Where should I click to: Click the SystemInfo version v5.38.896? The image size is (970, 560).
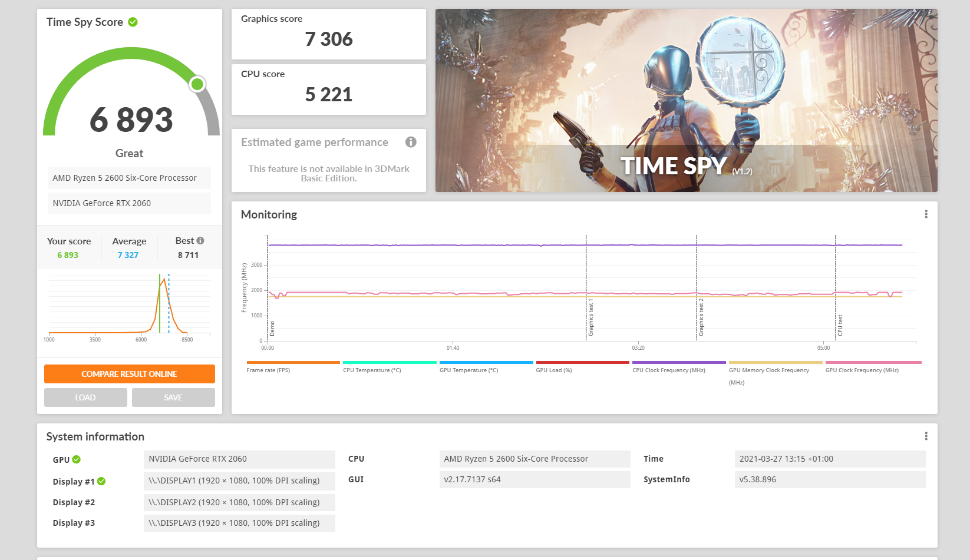click(x=830, y=480)
